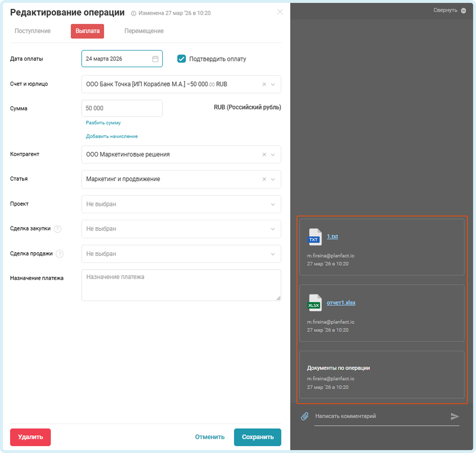This screenshot has height=453, width=476.
Task: Click the paperclip attach file icon
Action: click(x=305, y=416)
